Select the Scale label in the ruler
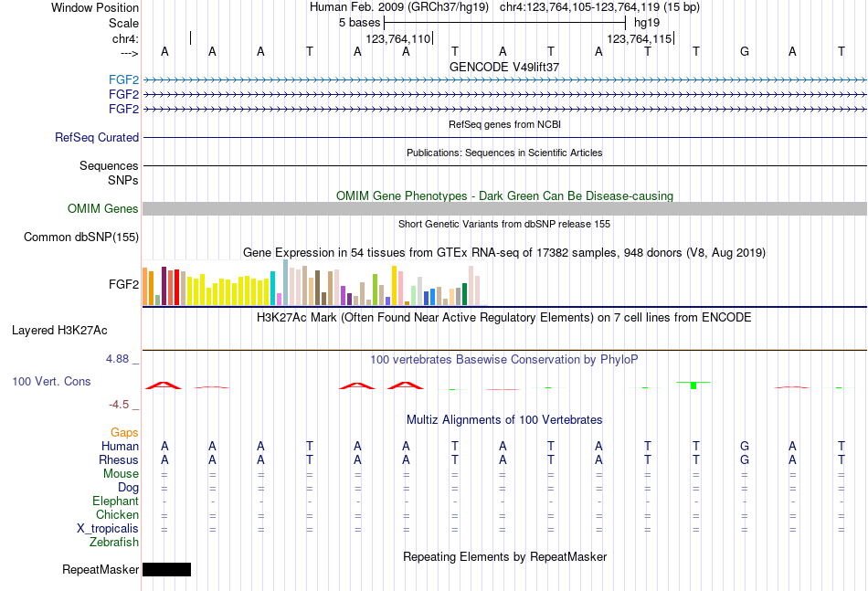The height and width of the screenshot is (591, 868). tap(123, 23)
